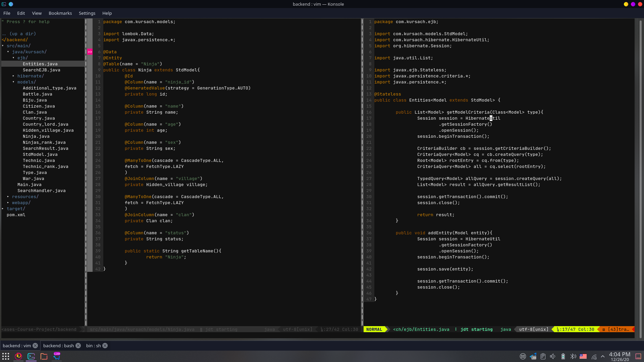The width and height of the screenshot is (644, 362).
Task: Click the Konsole vertical scrollbar
Action: (x=640, y=179)
